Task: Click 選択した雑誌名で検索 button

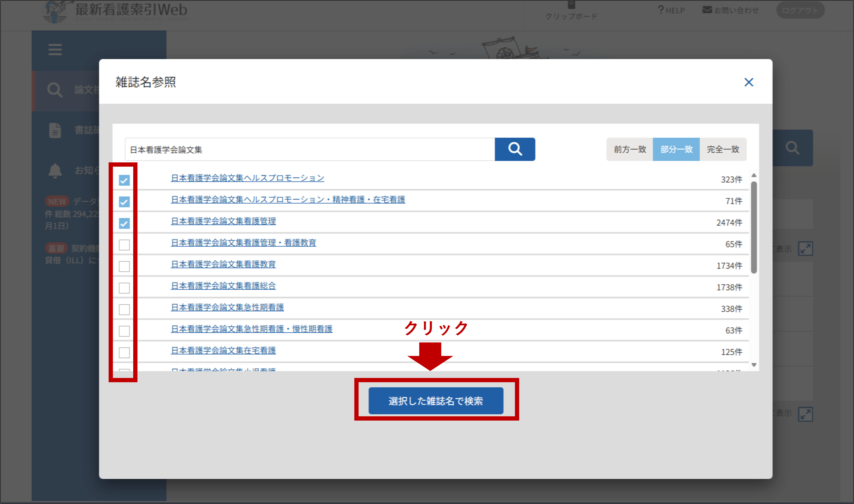Action: 436,401
